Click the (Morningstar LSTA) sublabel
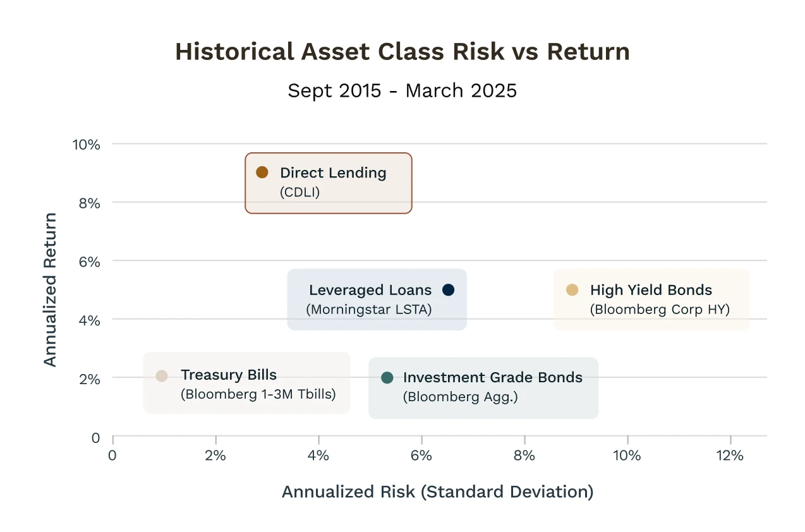This screenshot has width=805, height=532. click(369, 310)
